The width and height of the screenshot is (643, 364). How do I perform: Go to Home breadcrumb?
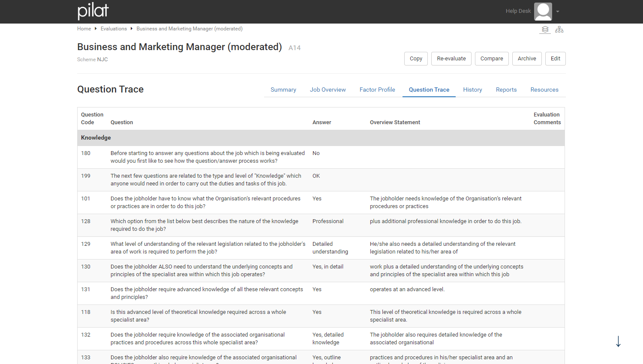[84, 29]
